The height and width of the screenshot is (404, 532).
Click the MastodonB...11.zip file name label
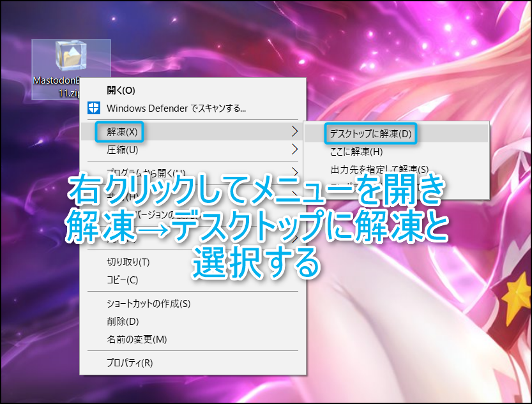[56, 86]
